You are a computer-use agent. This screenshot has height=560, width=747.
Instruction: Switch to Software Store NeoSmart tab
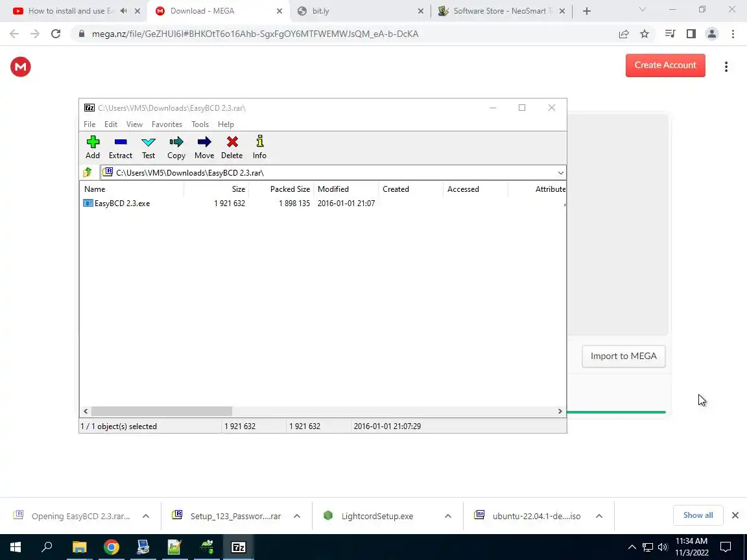click(503, 11)
